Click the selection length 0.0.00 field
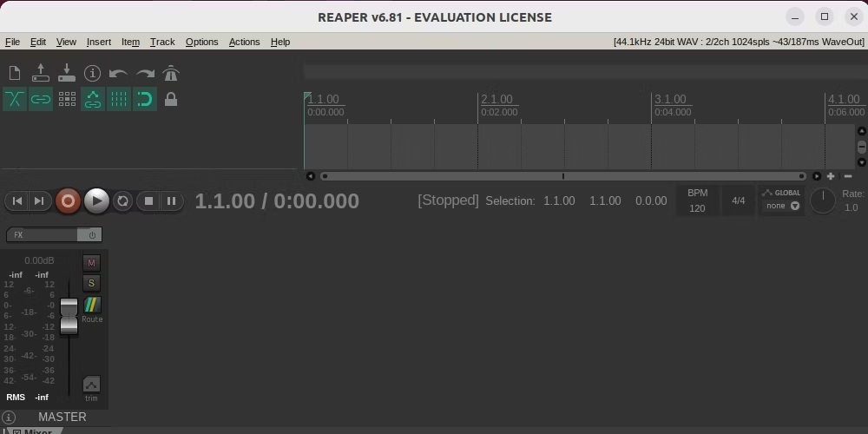This screenshot has height=434, width=868. (651, 201)
